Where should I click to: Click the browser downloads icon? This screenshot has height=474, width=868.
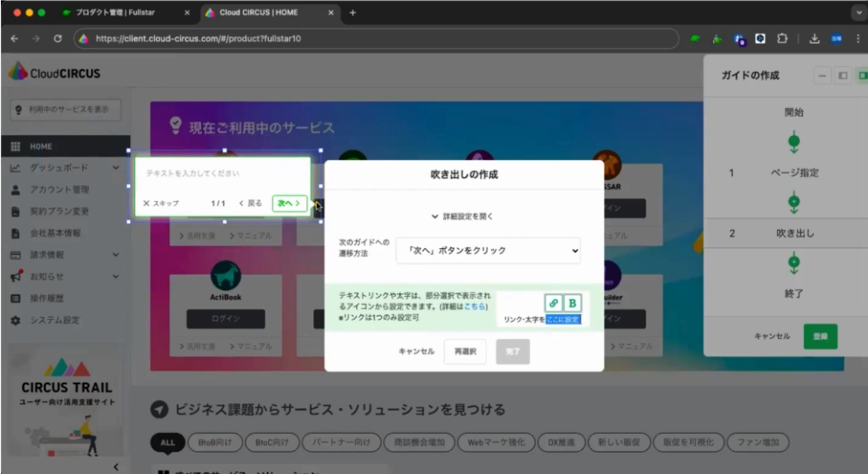click(814, 39)
